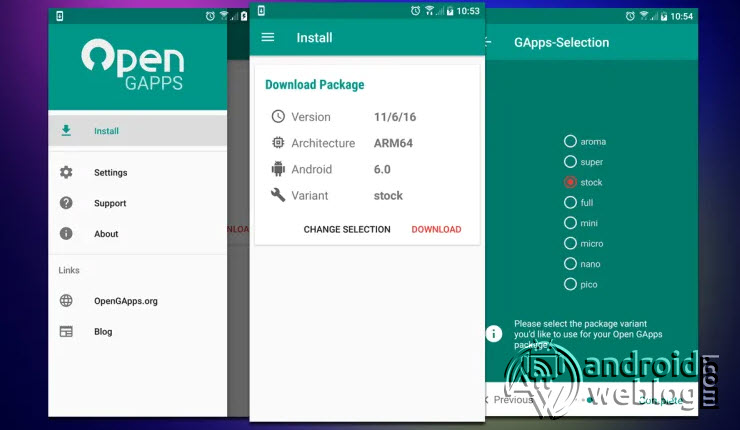Open the hamburger menu in Install screen
The width and height of the screenshot is (740, 430).
(267, 38)
